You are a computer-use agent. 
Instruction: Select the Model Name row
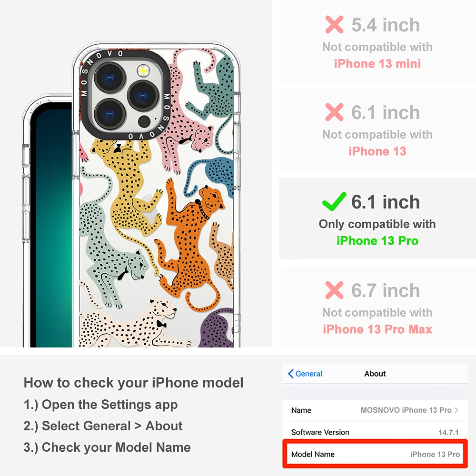tap(375, 454)
